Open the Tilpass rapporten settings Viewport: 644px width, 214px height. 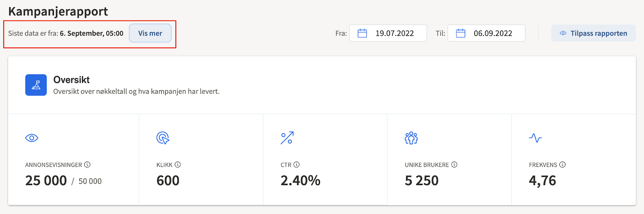click(x=594, y=33)
